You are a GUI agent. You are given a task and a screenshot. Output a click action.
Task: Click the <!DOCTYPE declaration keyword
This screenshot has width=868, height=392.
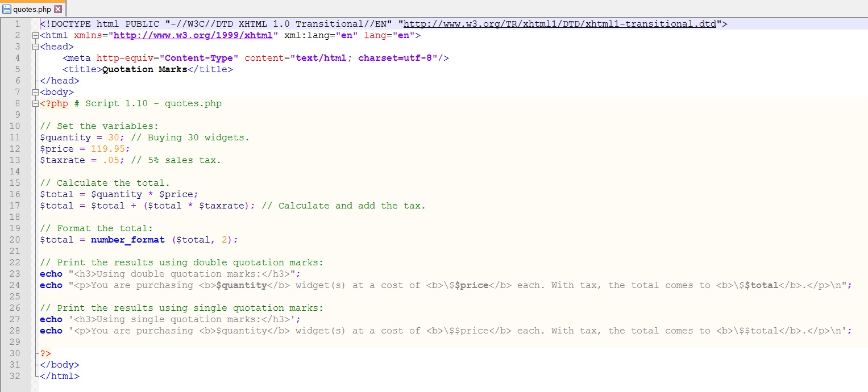(65, 24)
